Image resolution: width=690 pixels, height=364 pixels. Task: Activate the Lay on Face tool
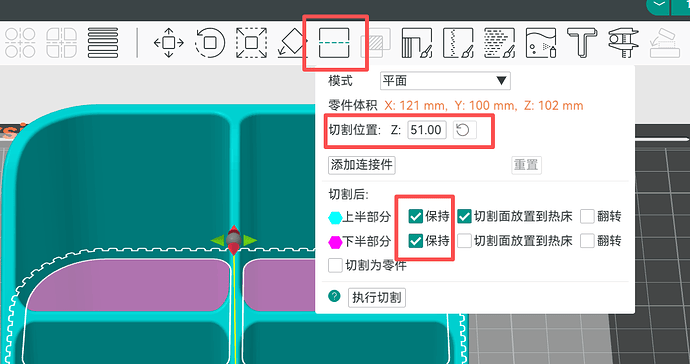click(292, 43)
